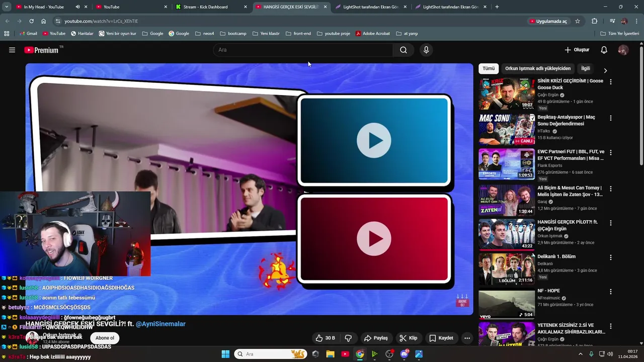Image resolution: width=644 pixels, height=362 pixels.
Task: Like the video with 30 B likes
Action: [325, 338]
